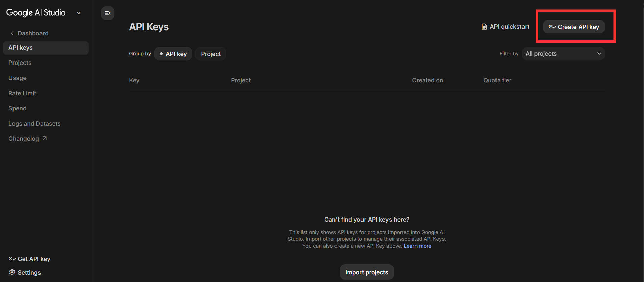Open Logs and Datasets
644x282 pixels.
click(x=34, y=124)
